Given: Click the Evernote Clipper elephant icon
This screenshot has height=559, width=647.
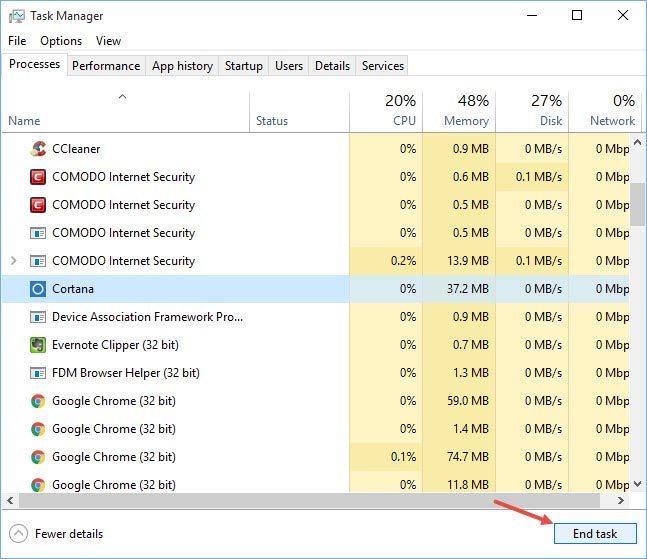Looking at the screenshot, I should 38,345.
